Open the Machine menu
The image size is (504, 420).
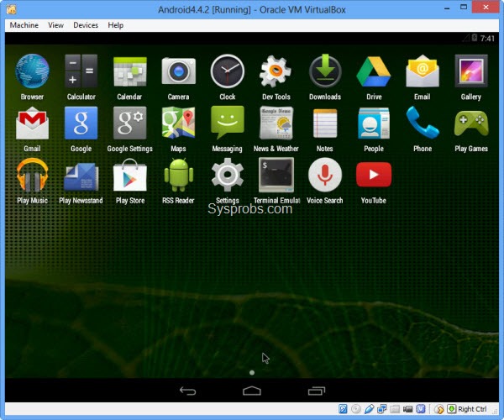coord(24,25)
